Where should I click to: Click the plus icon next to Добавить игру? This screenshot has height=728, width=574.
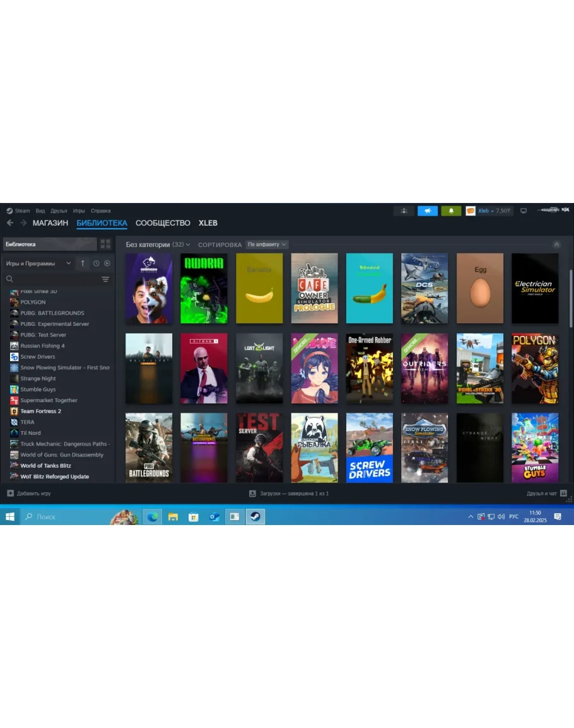click(10, 493)
